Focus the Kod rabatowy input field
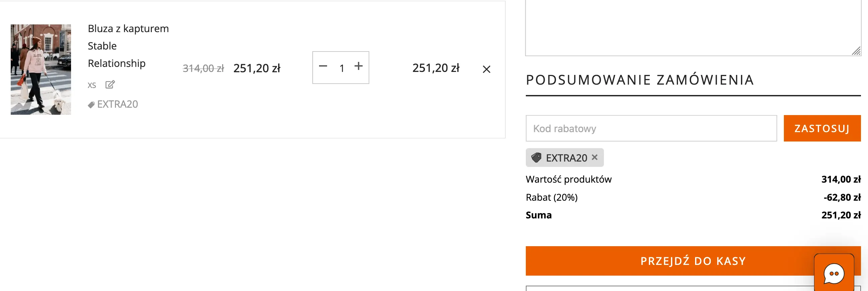Screen dimensions: 868x291 651,128
